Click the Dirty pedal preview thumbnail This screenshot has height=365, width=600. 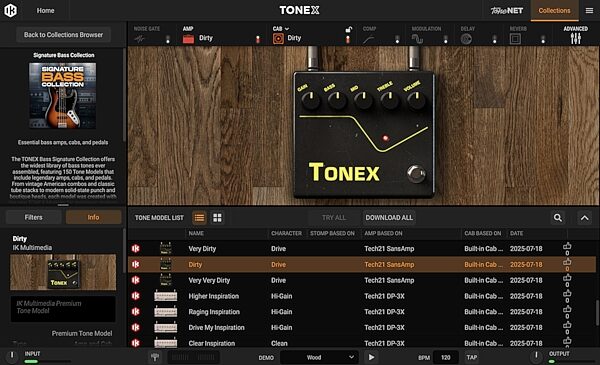coord(63,272)
